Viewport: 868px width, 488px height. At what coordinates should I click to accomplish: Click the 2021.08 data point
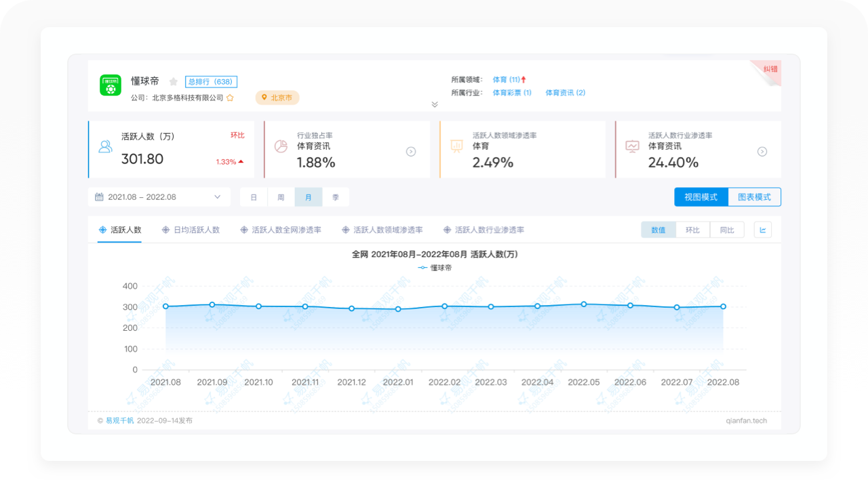pos(165,306)
